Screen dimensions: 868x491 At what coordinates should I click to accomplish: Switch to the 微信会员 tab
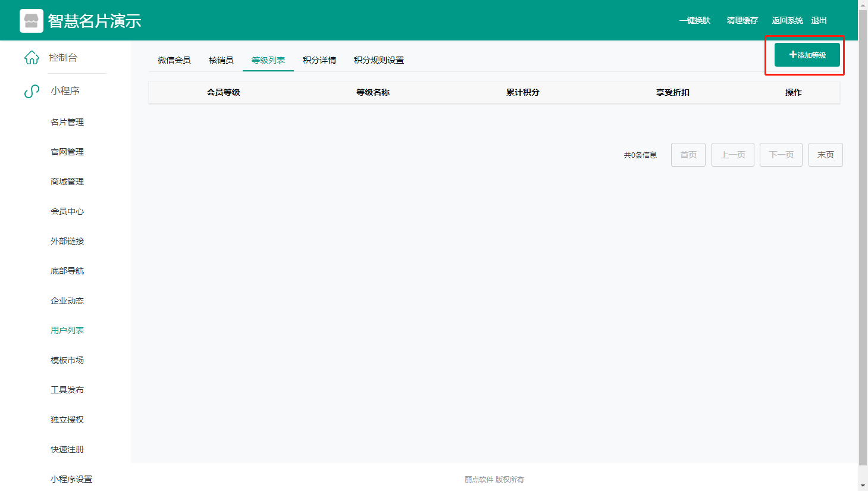pyautogui.click(x=174, y=60)
